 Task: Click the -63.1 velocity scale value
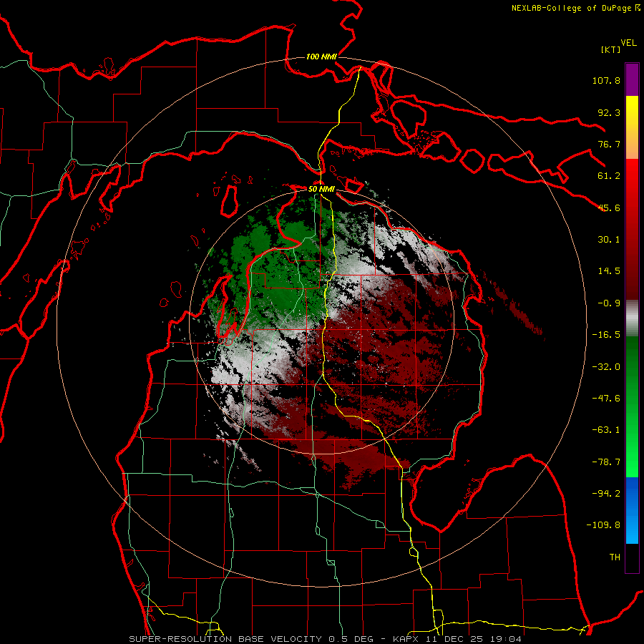[606, 430]
